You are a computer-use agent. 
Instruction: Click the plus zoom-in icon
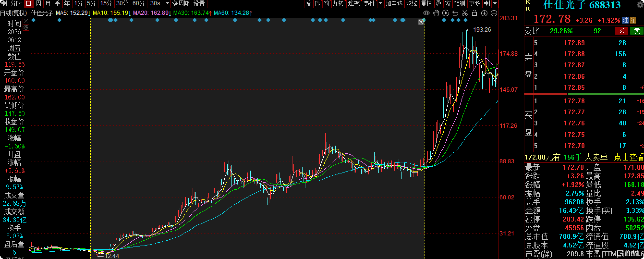click(x=484, y=13)
